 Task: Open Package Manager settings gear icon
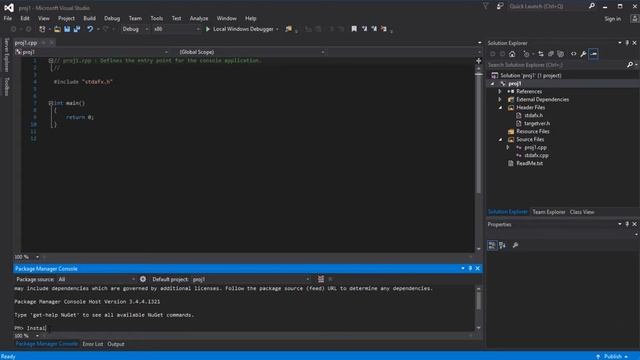pos(143,279)
